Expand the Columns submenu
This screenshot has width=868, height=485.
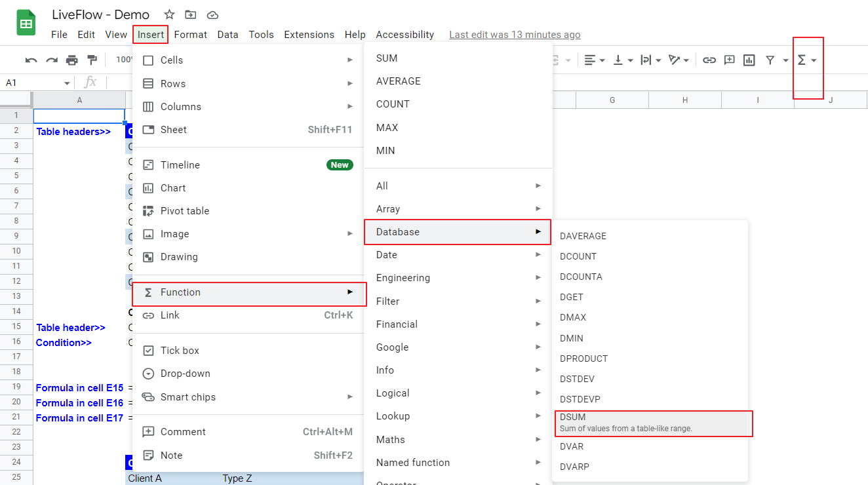click(x=248, y=107)
